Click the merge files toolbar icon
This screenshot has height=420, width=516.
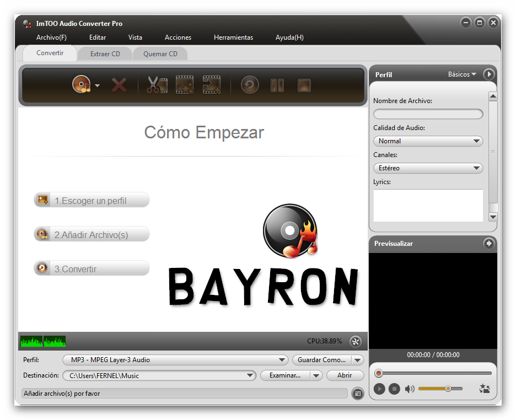tap(212, 84)
